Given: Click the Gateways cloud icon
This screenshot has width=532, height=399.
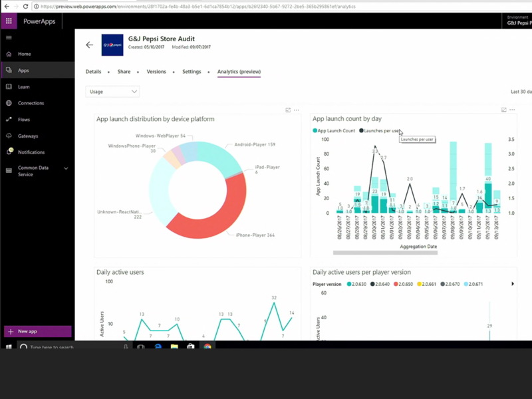Looking at the screenshot, I should click(x=9, y=136).
